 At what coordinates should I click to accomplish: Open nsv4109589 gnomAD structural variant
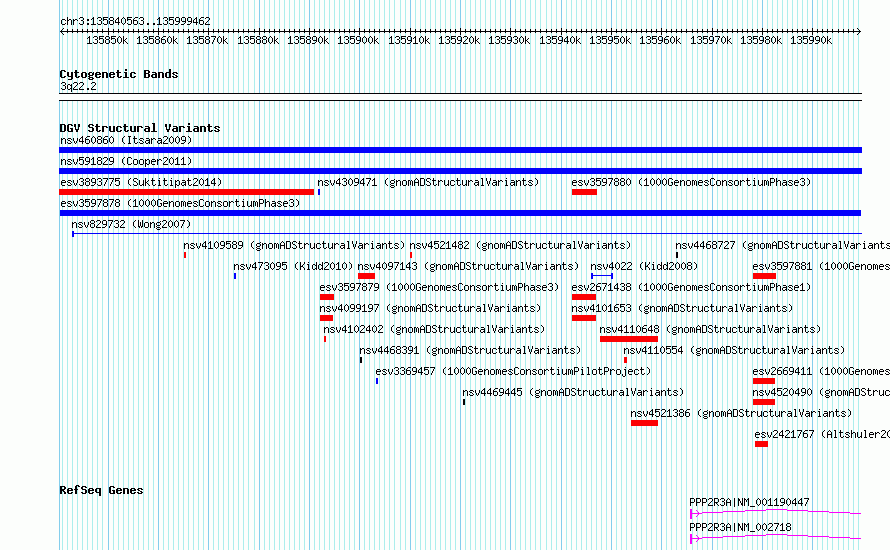[294, 245]
